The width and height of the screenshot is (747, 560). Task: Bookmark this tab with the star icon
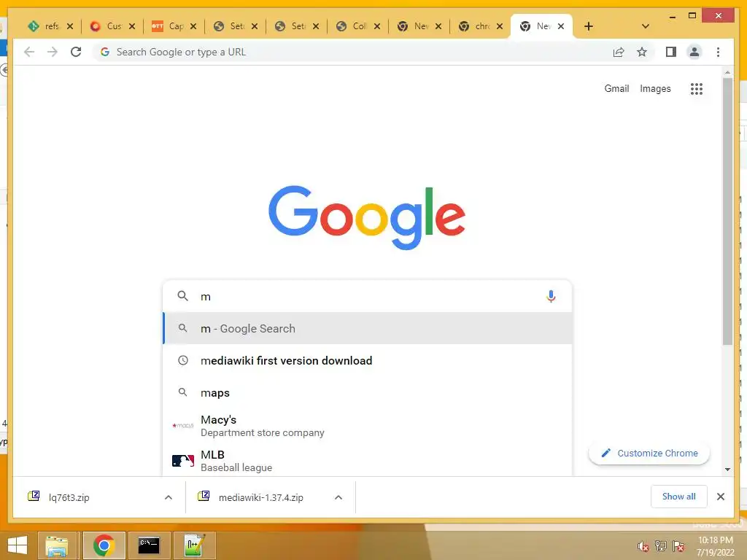click(642, 52)
